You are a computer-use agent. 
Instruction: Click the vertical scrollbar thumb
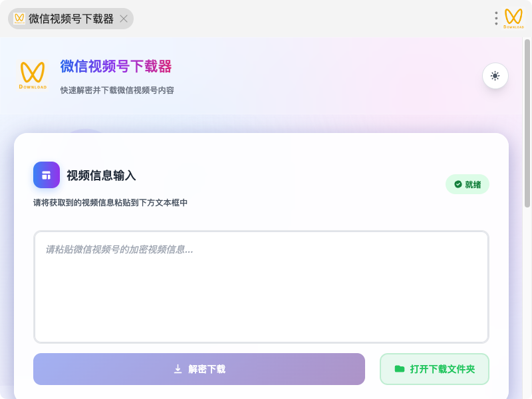point(527,123)
